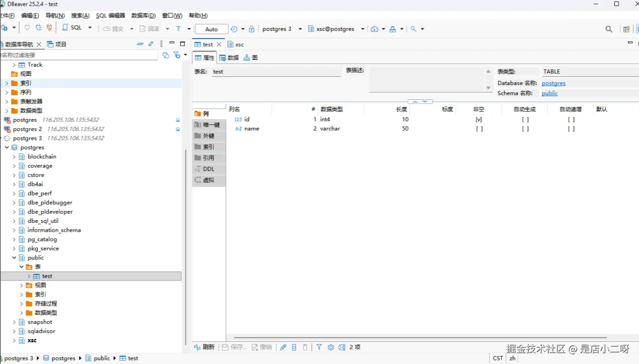
Task: Click the funnel filter icon in the bottom toolbar
Action: 319,347
